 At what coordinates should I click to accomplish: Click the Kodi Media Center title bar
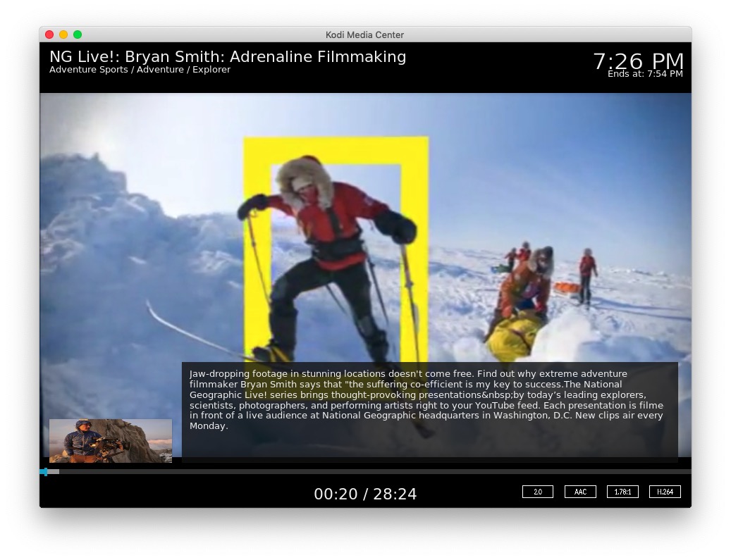pyautogui.click(x=365, y=35)
